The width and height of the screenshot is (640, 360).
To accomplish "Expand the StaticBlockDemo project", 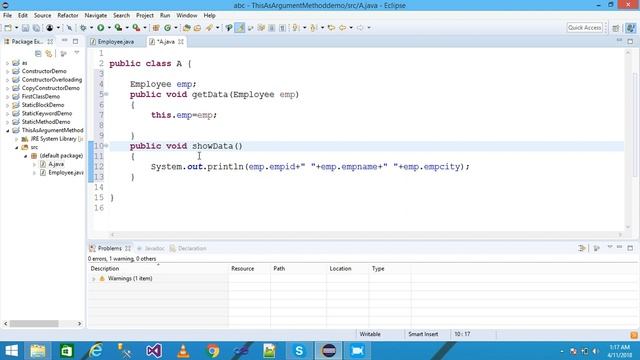I will [7, 105].
